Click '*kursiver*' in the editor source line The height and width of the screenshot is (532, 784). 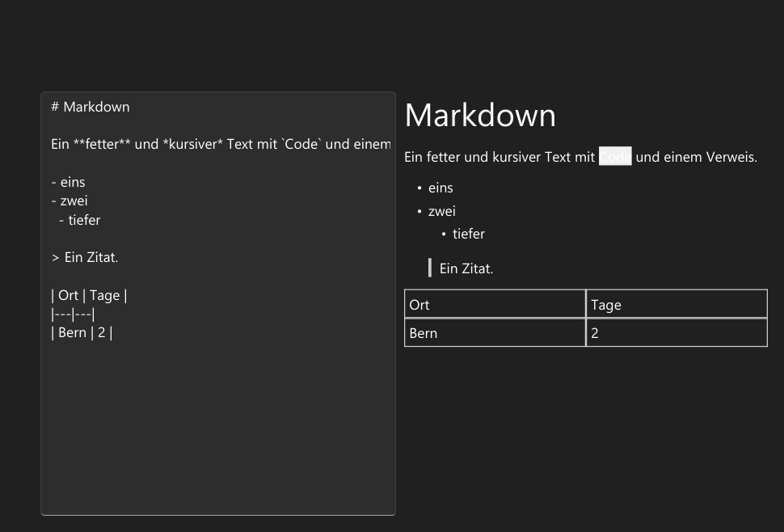pos(193,144)
